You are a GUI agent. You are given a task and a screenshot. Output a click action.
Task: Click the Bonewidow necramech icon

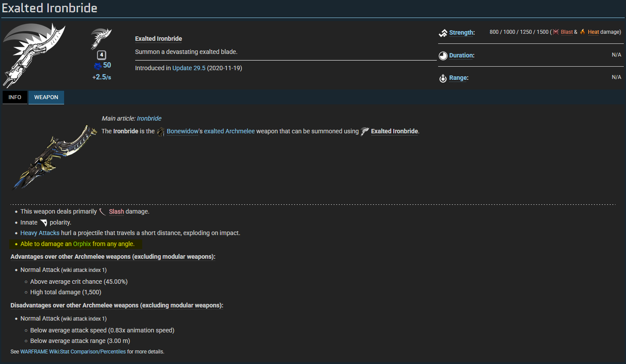161,132
